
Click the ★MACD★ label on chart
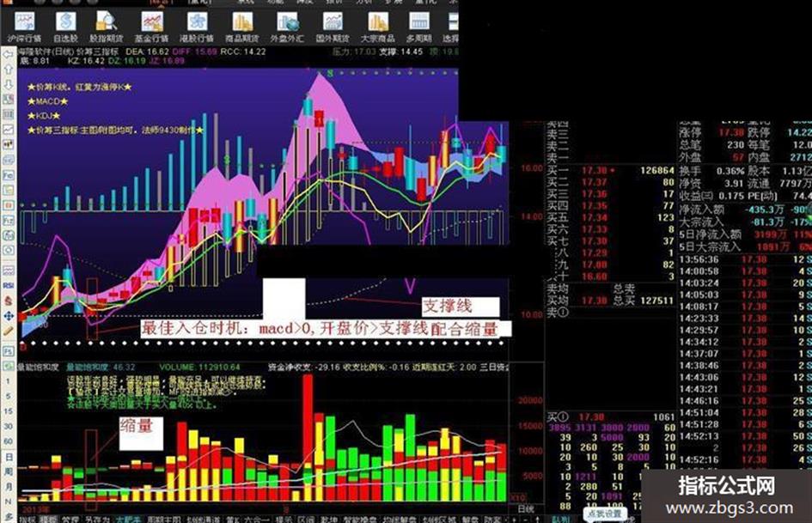tap(47, 101)
